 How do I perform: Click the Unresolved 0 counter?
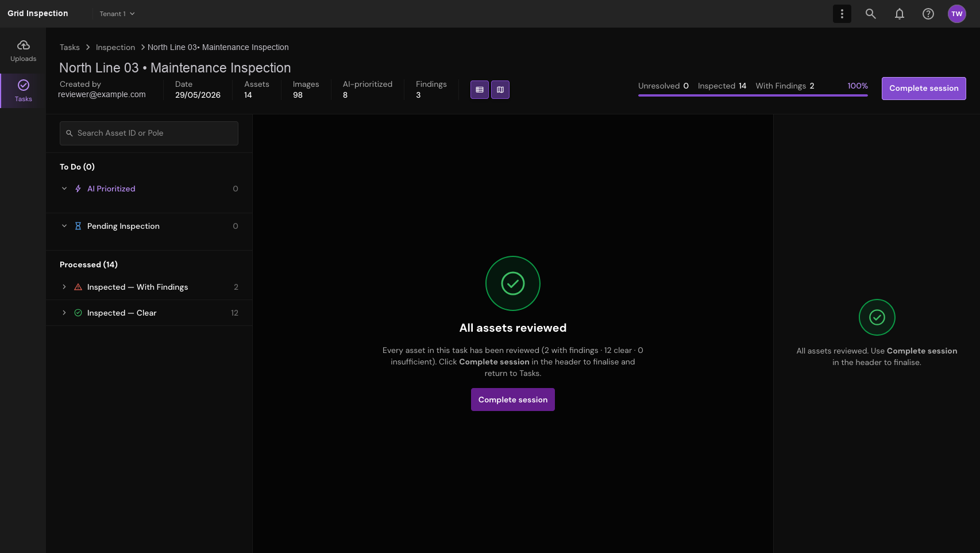click(x=663, y=86)
